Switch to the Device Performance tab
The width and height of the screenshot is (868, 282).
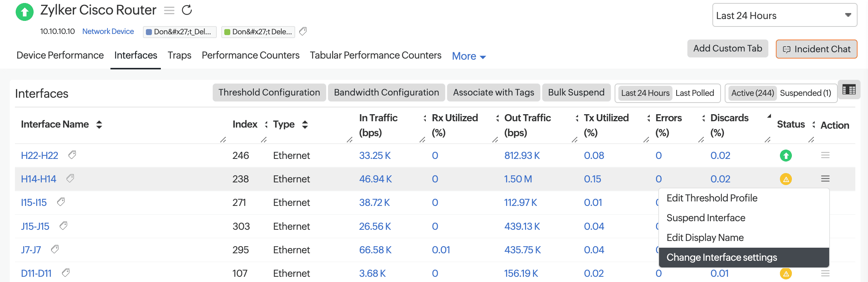click(60, 55)
